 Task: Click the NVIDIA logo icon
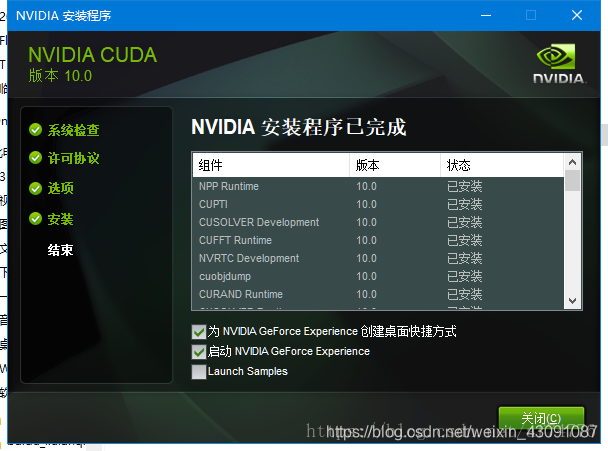559,63
